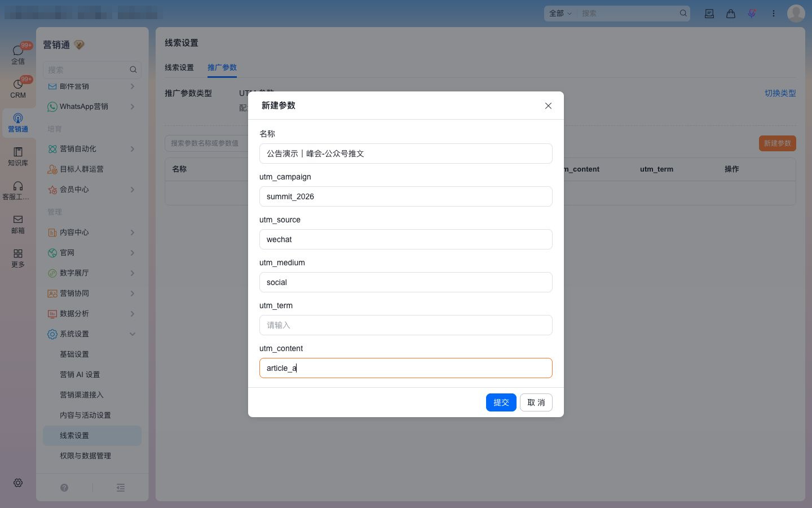Focus the utm_term input field
The width and height of the screenshot is (812, 508).
tap(406, 325)
